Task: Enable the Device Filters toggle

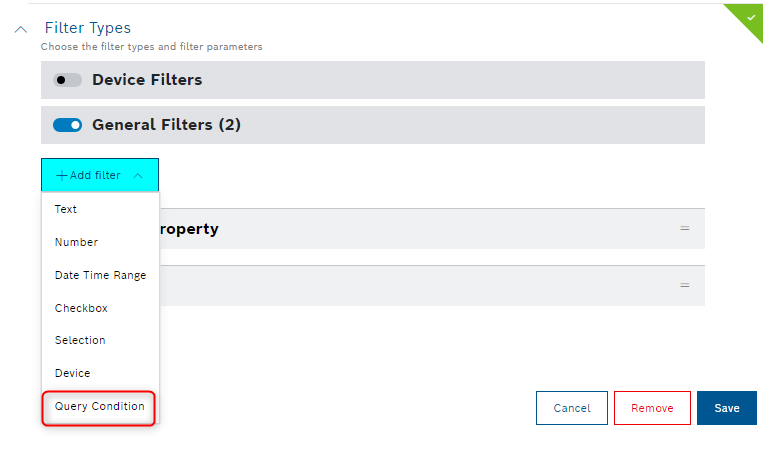Action: pyautogui.click(x=67, y=80)
